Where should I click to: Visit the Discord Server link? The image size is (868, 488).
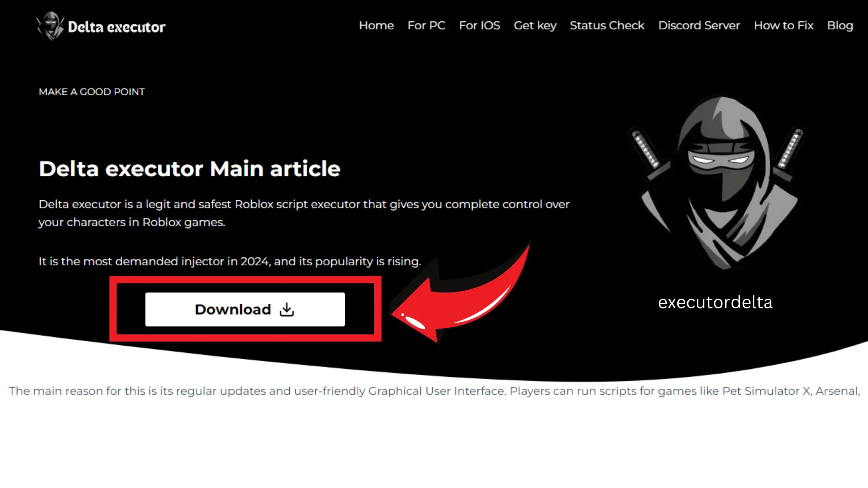[699, 25]
